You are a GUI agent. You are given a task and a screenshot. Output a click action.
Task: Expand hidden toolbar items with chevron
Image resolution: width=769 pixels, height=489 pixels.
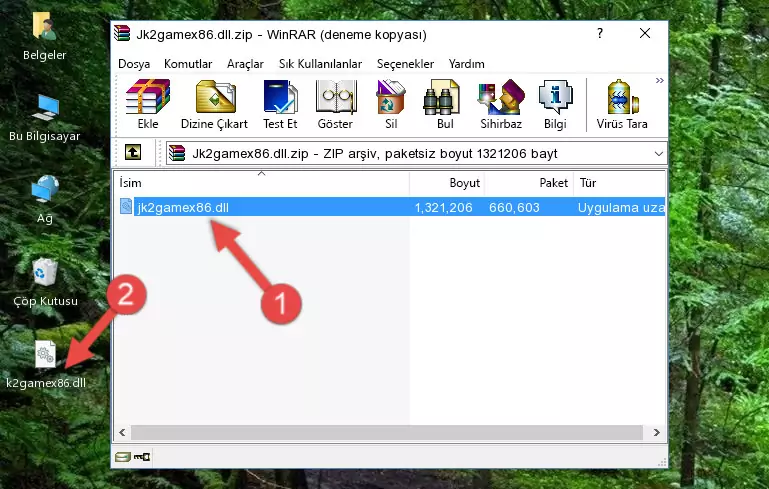coord(660,80)
